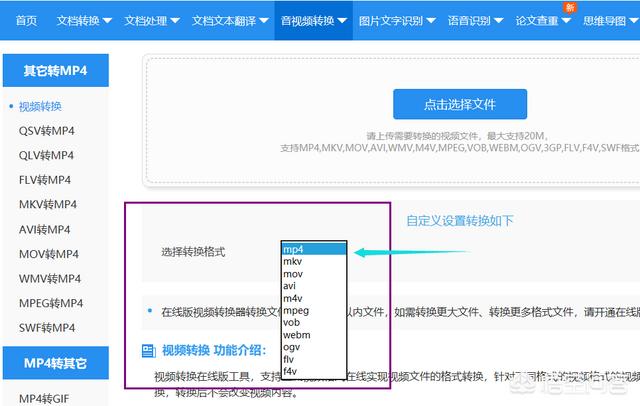Click the 点击选择文件 upload button

click(459, 104)
